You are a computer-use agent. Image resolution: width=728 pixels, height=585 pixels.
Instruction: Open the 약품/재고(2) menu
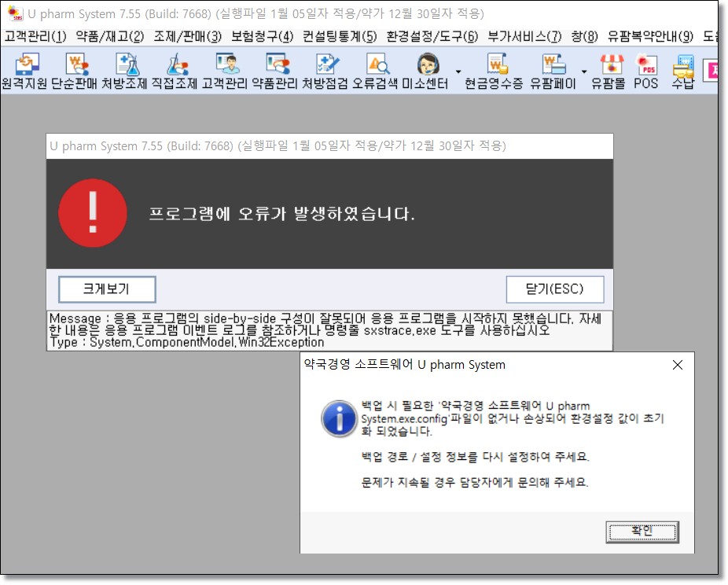(110, 36)
